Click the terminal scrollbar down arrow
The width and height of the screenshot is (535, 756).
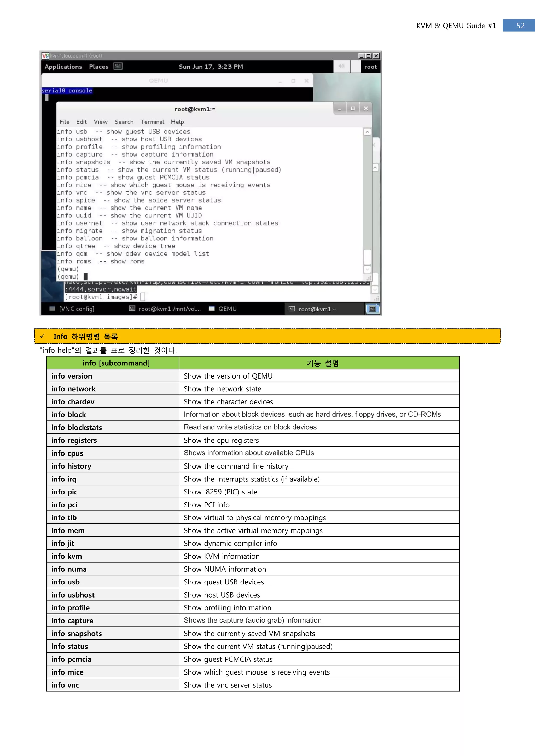click(x=367, y=269)
